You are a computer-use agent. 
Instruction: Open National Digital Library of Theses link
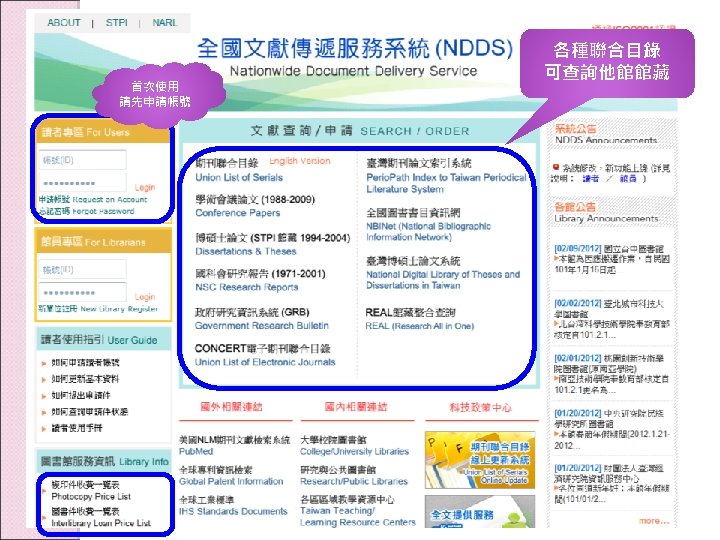pyautogui.click(x=443, y=280)
